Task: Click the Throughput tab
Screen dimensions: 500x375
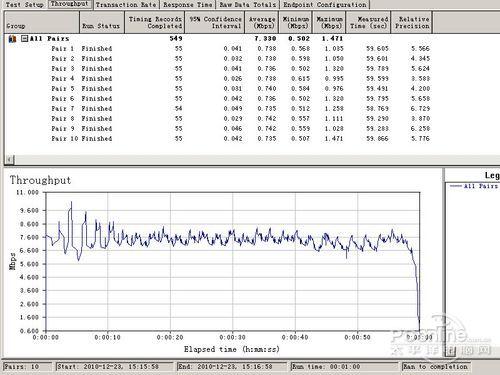Action: [x=70, y=4]
